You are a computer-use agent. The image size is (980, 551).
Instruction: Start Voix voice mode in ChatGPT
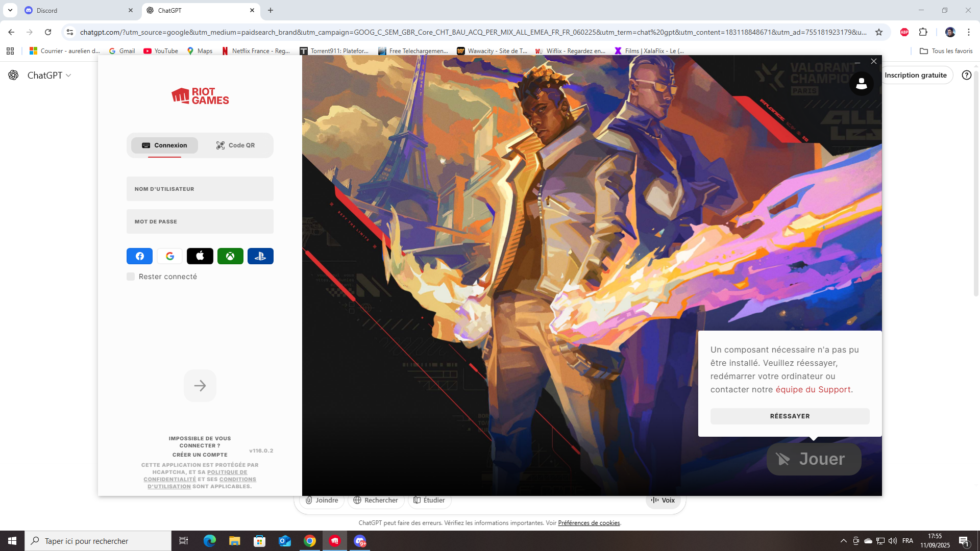[x=663, y=500]
